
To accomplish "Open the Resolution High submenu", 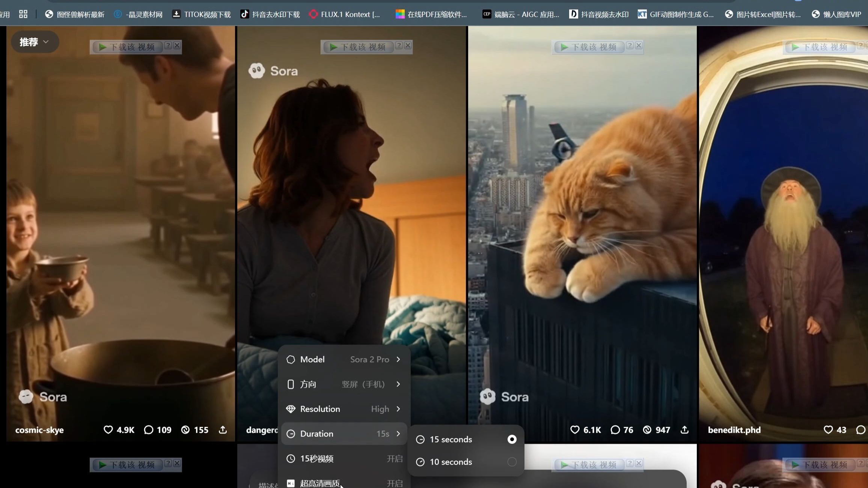I will 344,409.
